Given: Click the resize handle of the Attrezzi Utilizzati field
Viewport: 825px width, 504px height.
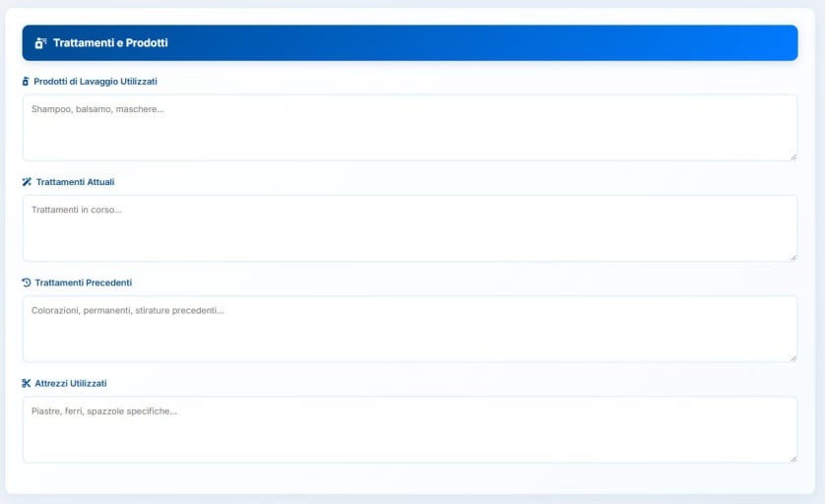Looking at the screenshot, I should (793, 458).
